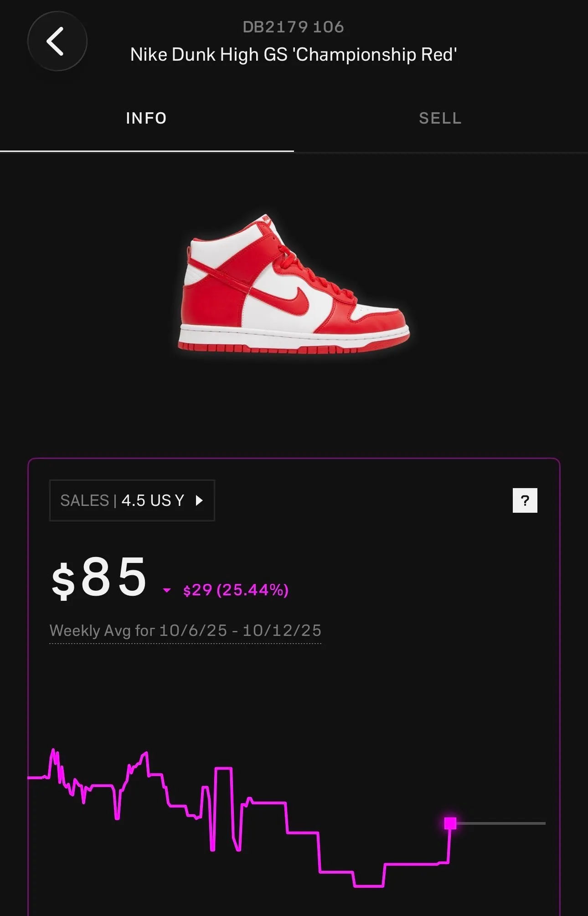Screen dimensions: 588x916
Task: Click the $29 (25.44%) price change text
Action: (236, 590)
